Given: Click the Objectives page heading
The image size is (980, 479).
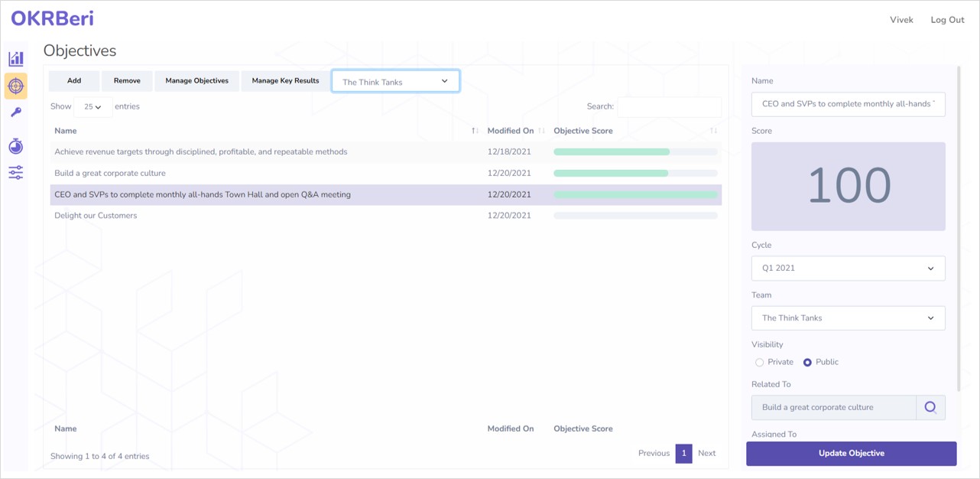Looking at the screenshot, I should point(80,51).
